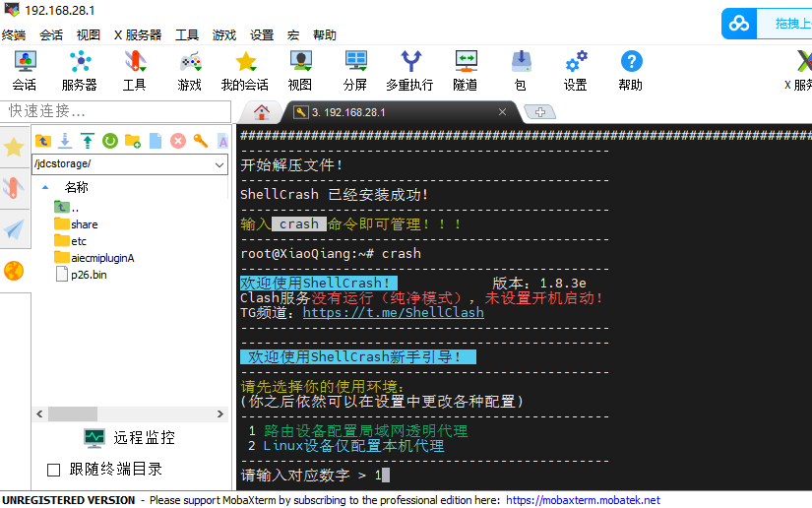The image size is (812, 508).
Task: Open the 会话 menu in the menu bar
Action: click(x=51, y=34)
